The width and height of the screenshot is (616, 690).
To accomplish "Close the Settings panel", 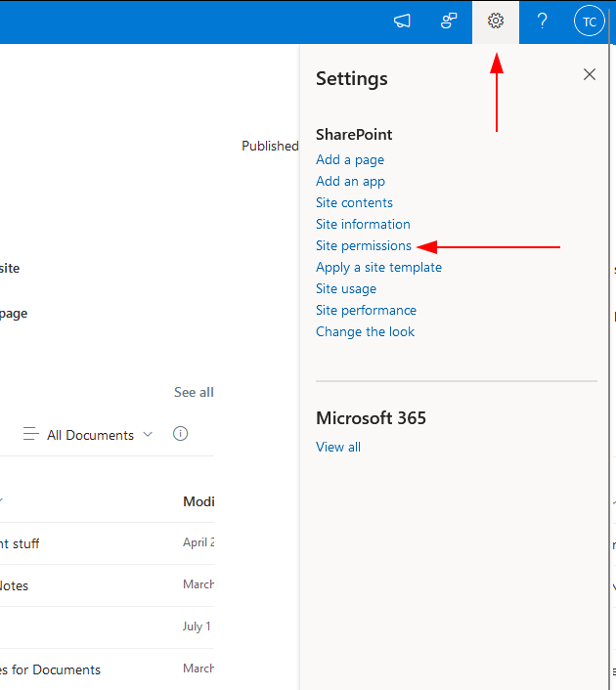I will pyautogui.click(x=590, y=74).
